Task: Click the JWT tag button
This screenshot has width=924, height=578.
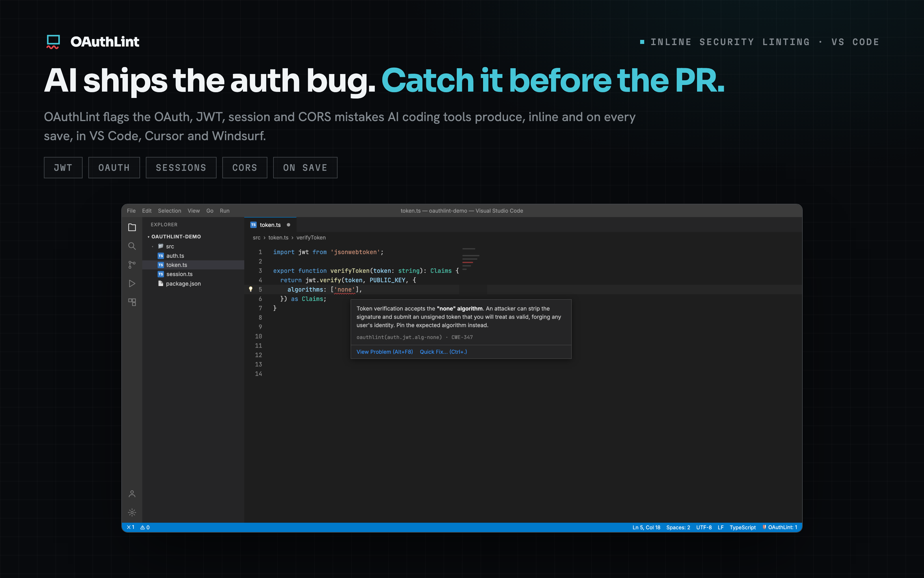Action: coord(63,167)
